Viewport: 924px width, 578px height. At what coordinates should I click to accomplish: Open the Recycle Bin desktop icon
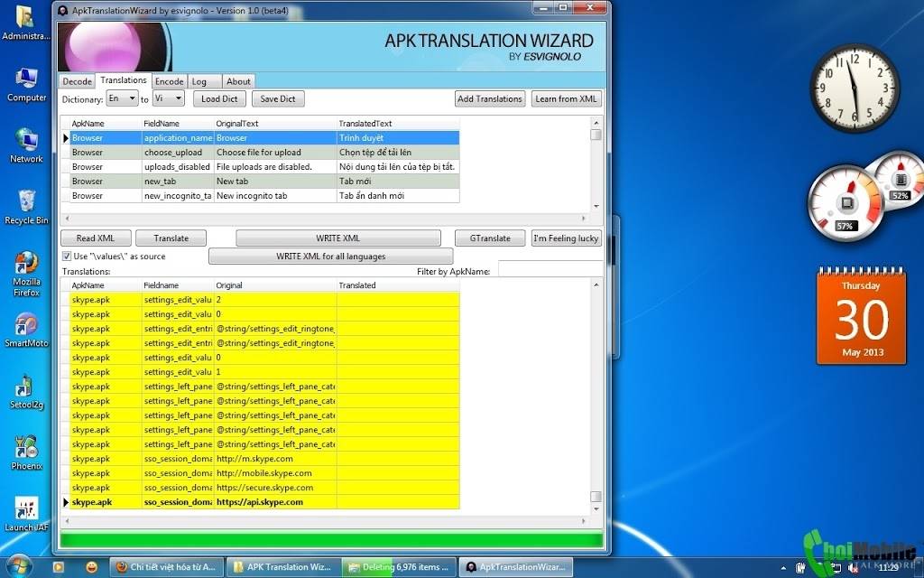click(x=26, y=208)
